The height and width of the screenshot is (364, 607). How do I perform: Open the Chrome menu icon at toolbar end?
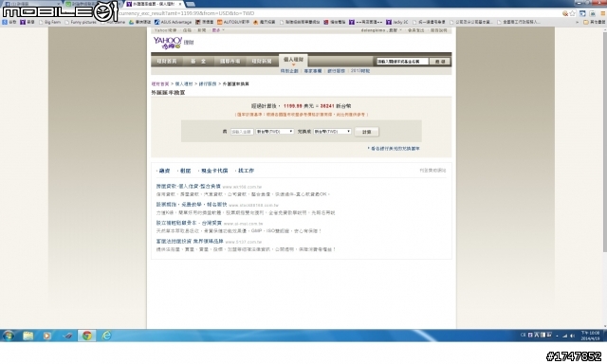point(603,13)
